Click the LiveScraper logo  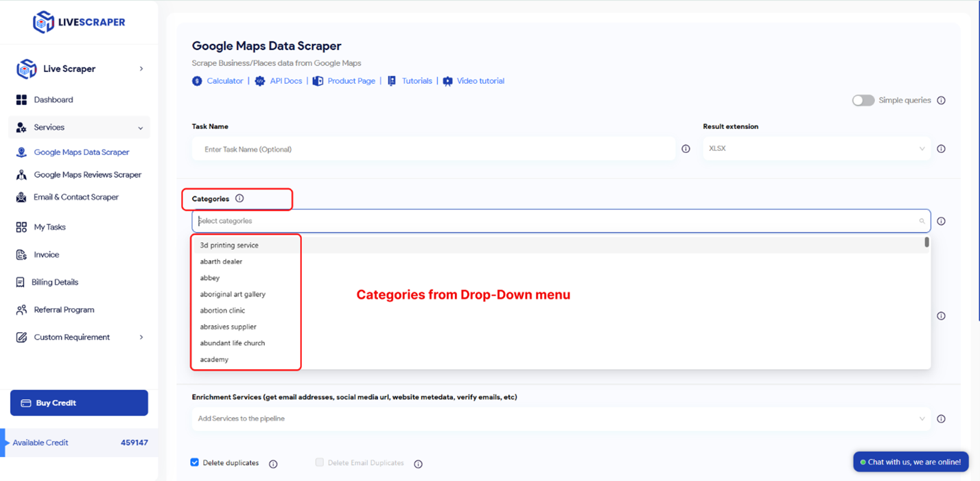click(79, 22)
